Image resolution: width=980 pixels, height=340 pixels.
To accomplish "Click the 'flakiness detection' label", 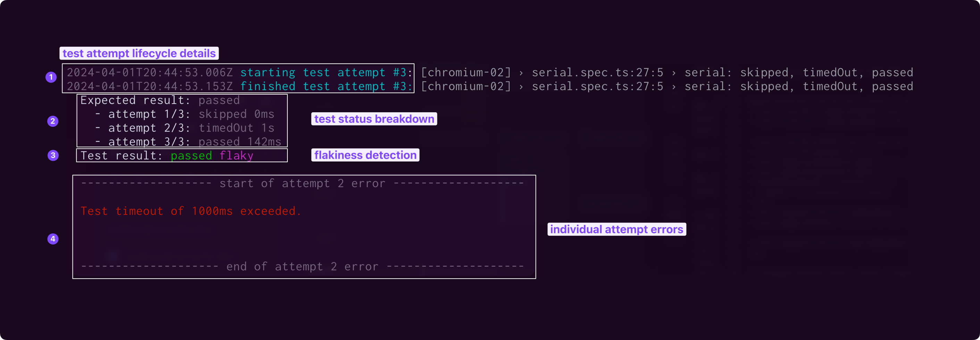I will click(x=365, y=155).
